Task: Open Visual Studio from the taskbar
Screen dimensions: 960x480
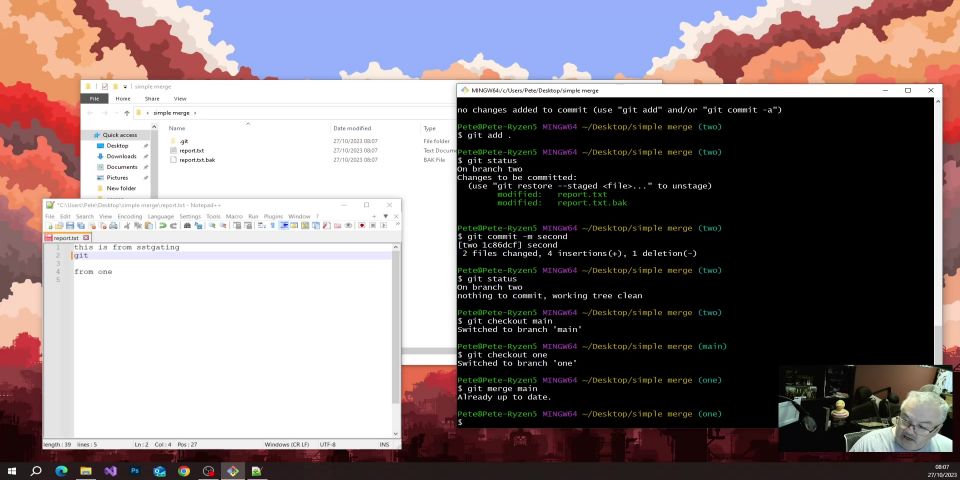Action: tap(110, 470)
